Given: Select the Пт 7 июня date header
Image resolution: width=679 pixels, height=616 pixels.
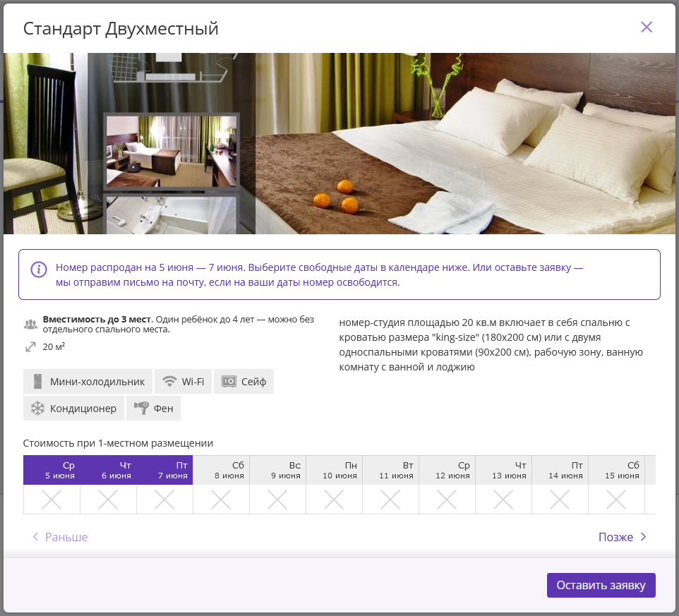Looking at the screenshot, I should point(164,470).
